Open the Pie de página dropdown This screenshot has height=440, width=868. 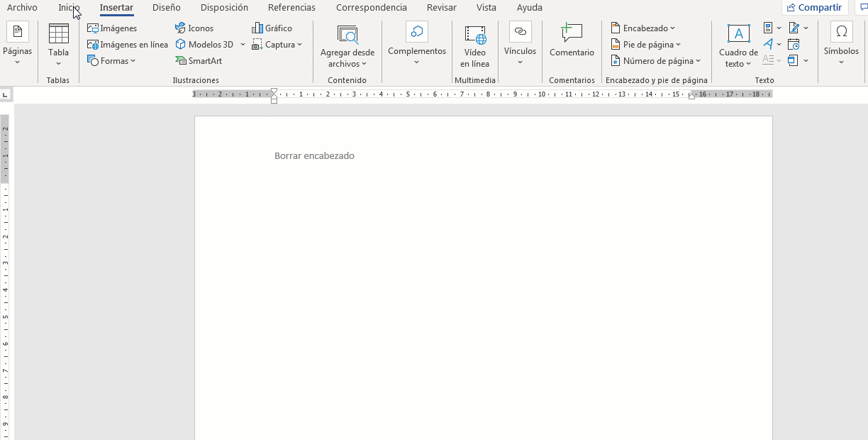646,44
